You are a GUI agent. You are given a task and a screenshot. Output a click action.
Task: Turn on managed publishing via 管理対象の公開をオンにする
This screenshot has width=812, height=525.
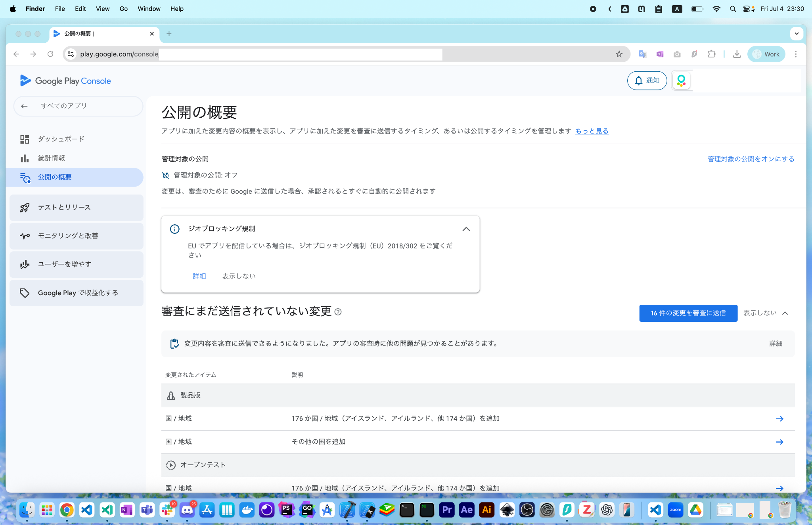click(751, 159)
